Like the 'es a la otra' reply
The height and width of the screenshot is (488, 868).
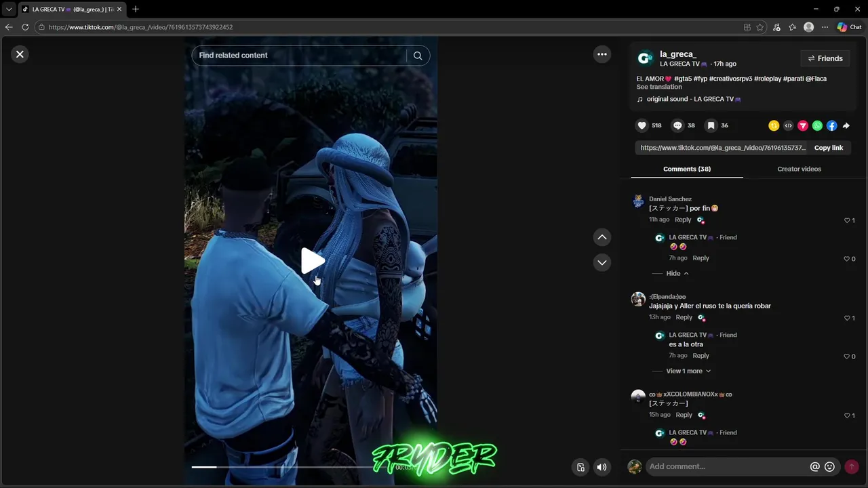click(847, 357)
